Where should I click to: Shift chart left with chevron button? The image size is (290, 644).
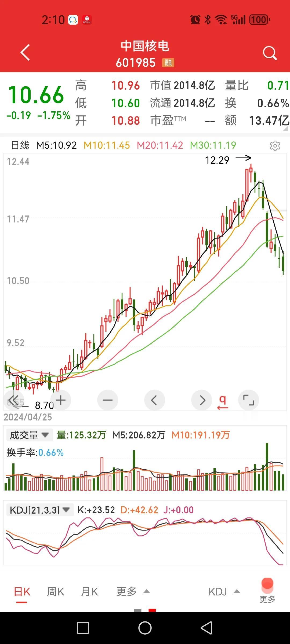click(x=155, y=400)
